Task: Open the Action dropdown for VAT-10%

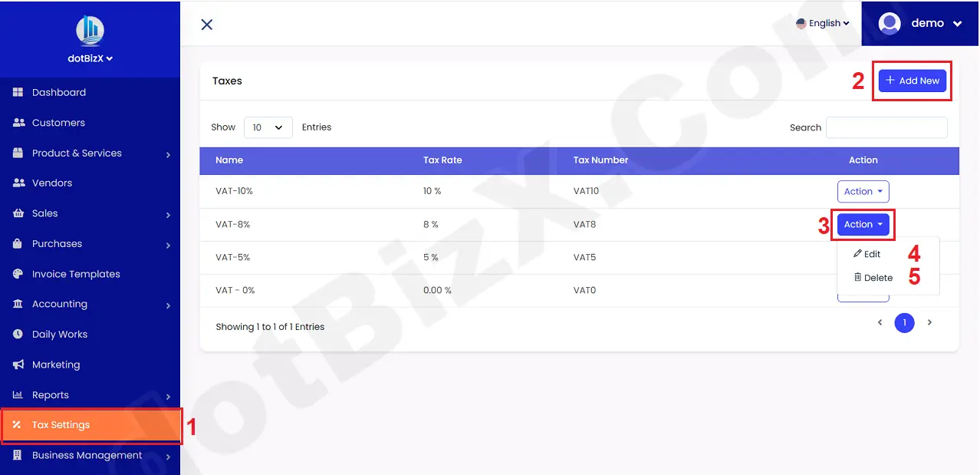Action: 863,191
